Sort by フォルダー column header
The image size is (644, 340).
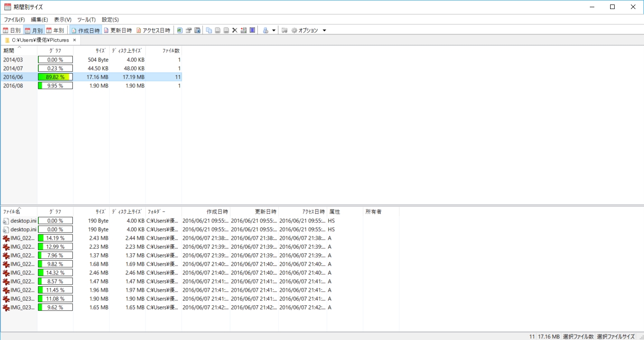[x=163, y=211]
